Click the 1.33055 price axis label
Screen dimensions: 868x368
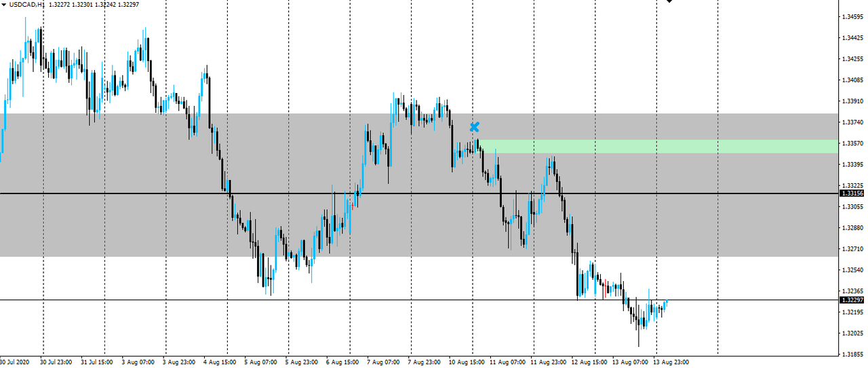(x=853, y=206)
